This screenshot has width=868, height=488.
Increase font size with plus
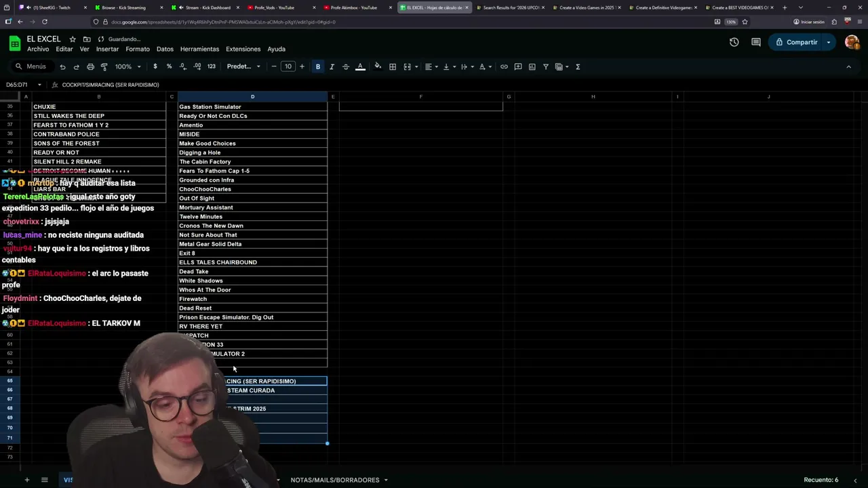tap(302, 66)
